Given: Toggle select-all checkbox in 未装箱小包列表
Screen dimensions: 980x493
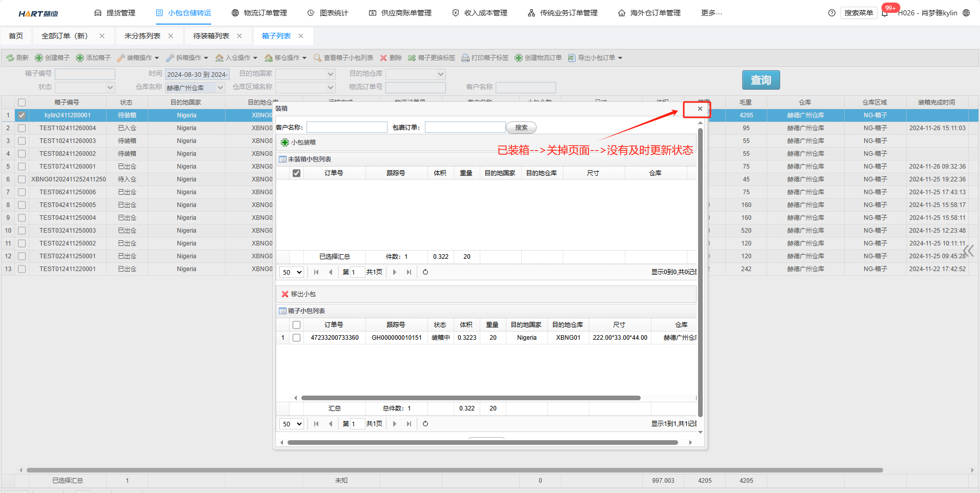Looking at the screenshot, I should 296,173.
